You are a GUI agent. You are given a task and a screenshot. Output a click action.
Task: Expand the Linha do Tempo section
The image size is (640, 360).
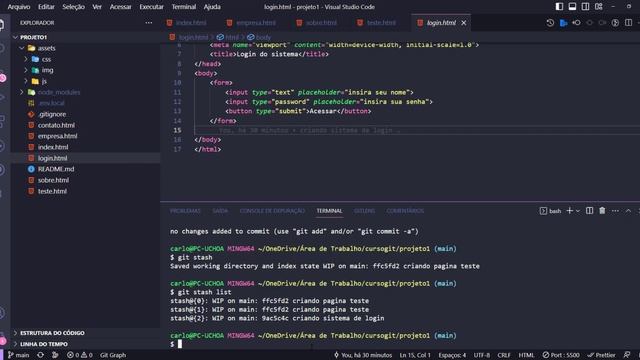(44, 344)
